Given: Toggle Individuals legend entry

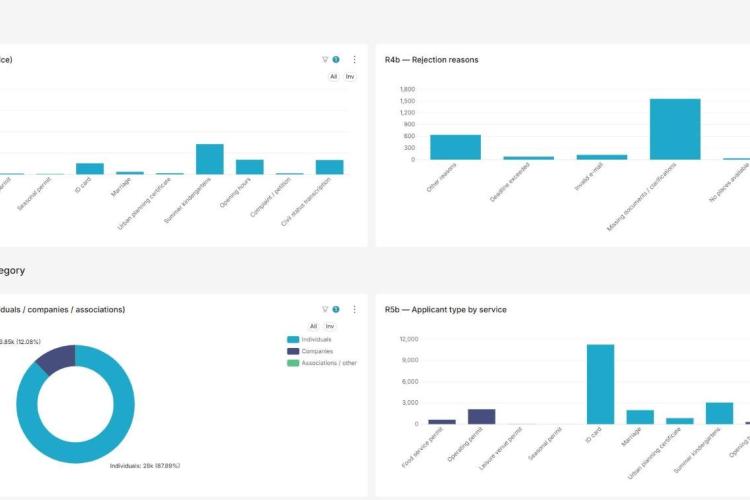Looking at the screenshot, I should click(309, 339).
